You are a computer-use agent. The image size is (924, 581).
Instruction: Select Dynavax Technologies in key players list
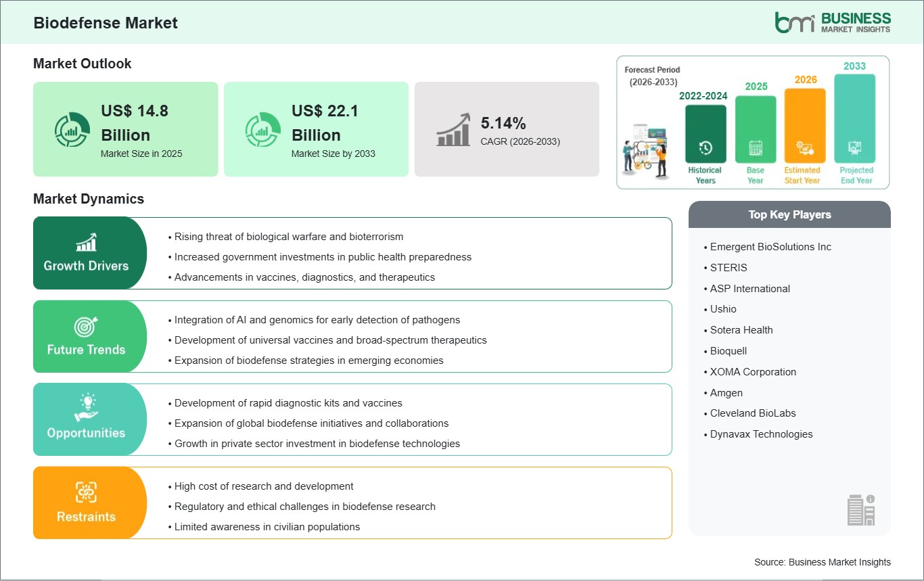(761, 434)
